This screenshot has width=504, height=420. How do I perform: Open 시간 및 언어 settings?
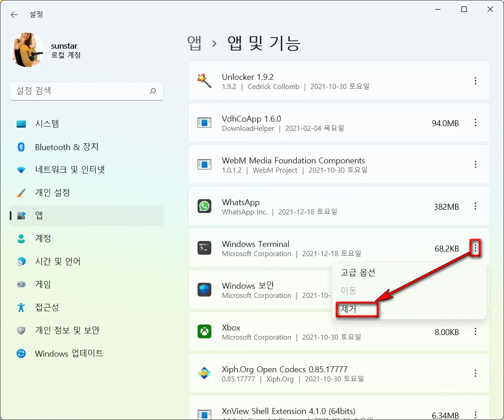(x=86, y=261)
